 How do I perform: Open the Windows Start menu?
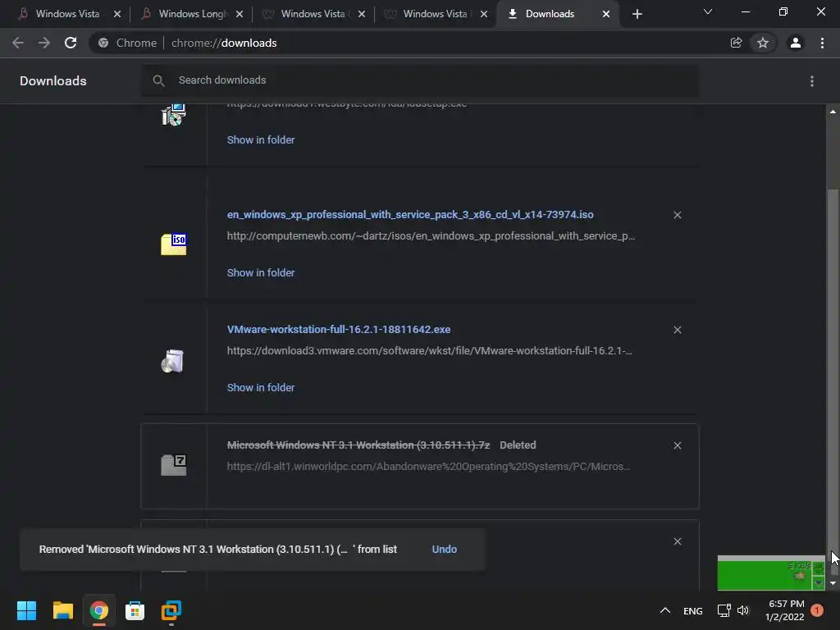pos(26,610)
